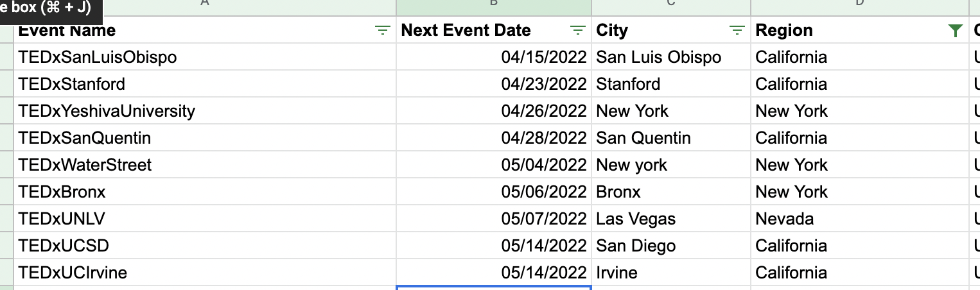
Task: Select the TEDxStanford row's California cell
Action: tap(860, 84)
